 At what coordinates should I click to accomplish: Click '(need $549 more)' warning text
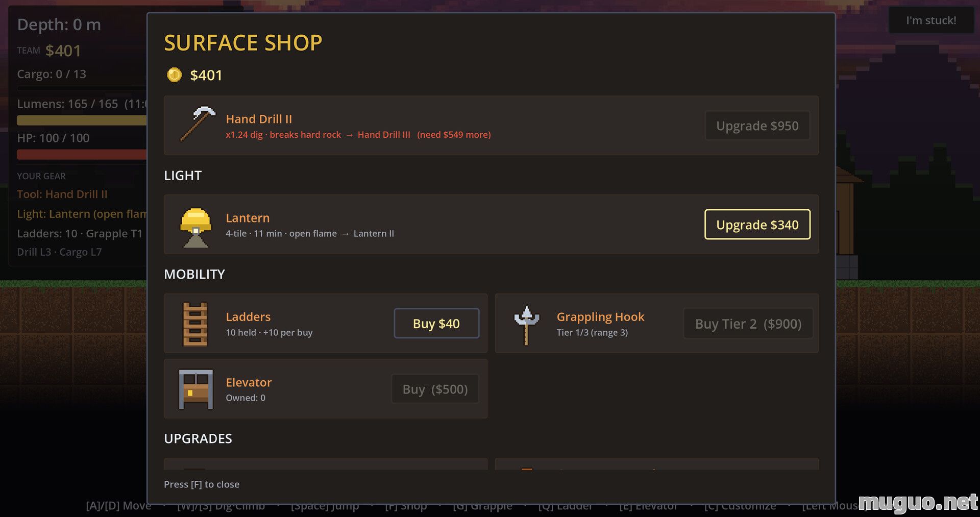454,135
